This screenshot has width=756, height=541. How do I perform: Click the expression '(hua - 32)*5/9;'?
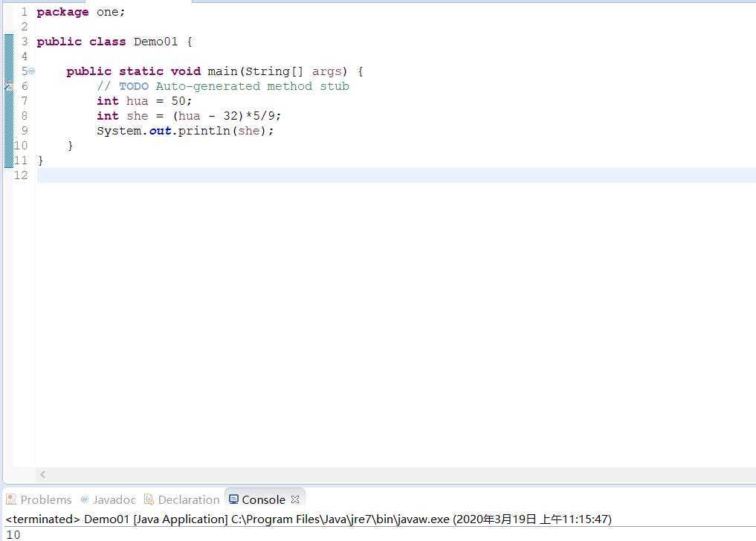pos(227,116)
